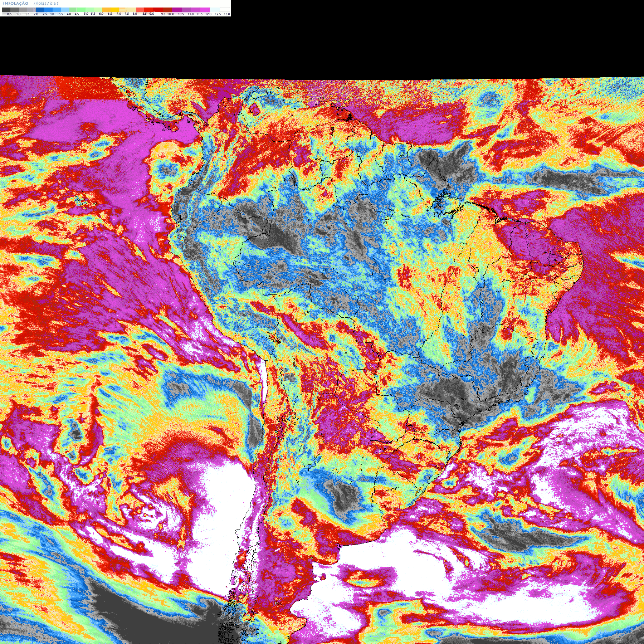Select the darkest gray swatch starting the legend
The width and height of the screenshot is (644, 644).
(6, 10)
